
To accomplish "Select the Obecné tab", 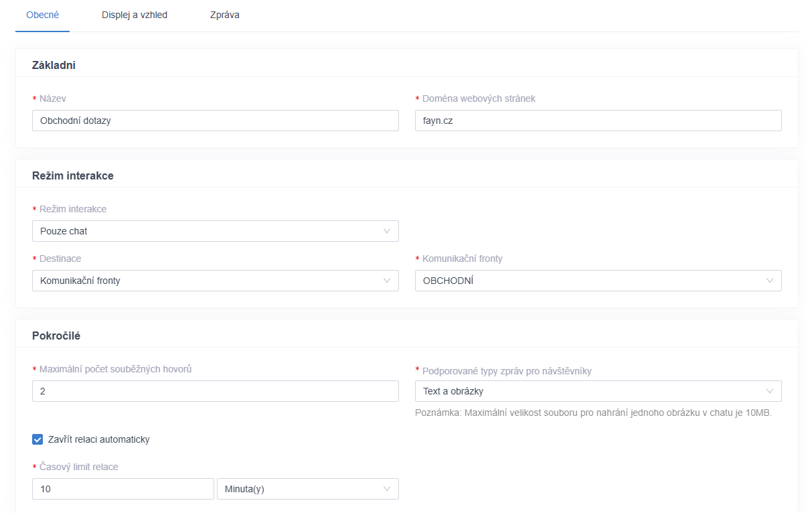I will click(42, 15).
